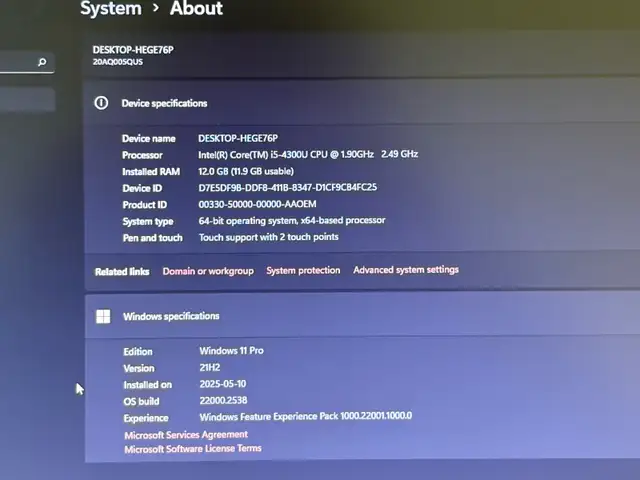Select Device ID value D7E5DF9B-DDF8
This screenshot has width=640, height=480.
click(288, 188)
